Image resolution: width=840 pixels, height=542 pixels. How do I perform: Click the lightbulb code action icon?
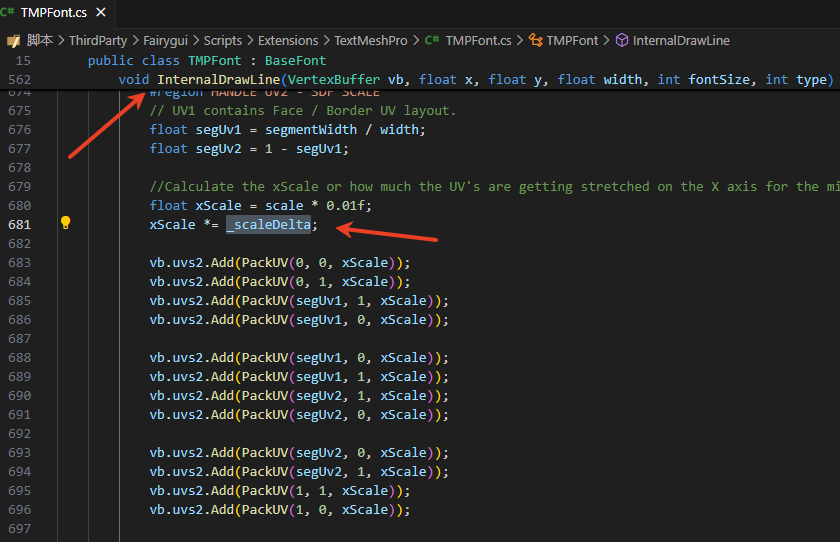[x=66, y=223]
